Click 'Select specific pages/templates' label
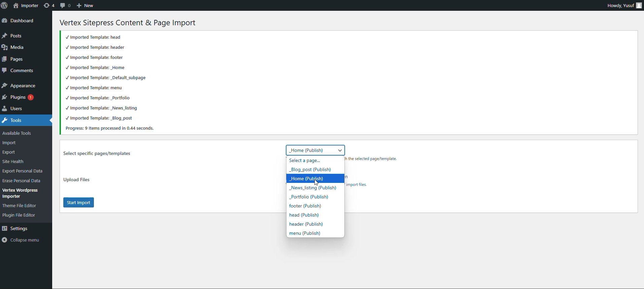Image resolution: width=644 pixels, height=289 pixels. pos(97,154)
